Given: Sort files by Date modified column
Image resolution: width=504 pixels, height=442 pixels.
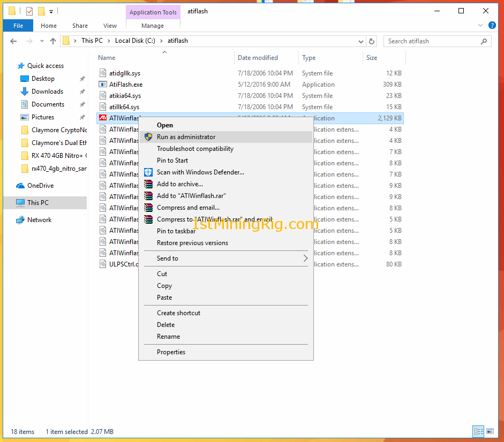Looking at the screenshot, I should click(x=258, y=58).
